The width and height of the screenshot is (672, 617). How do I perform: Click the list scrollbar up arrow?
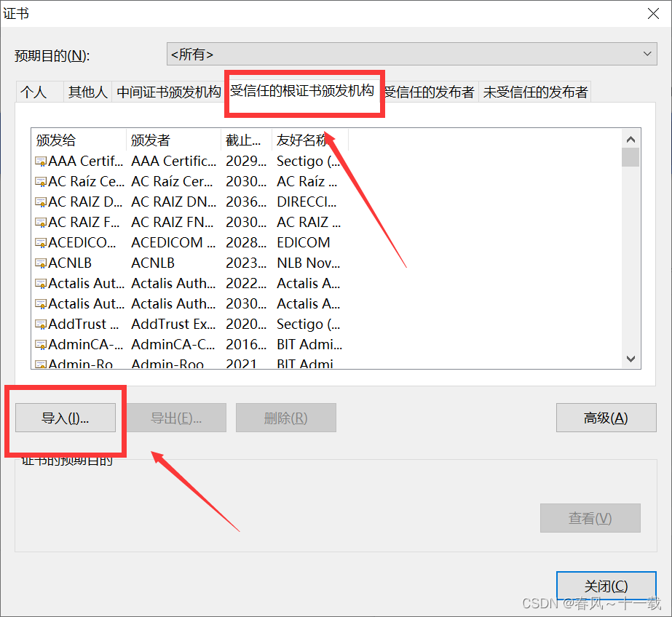point(631,139)
